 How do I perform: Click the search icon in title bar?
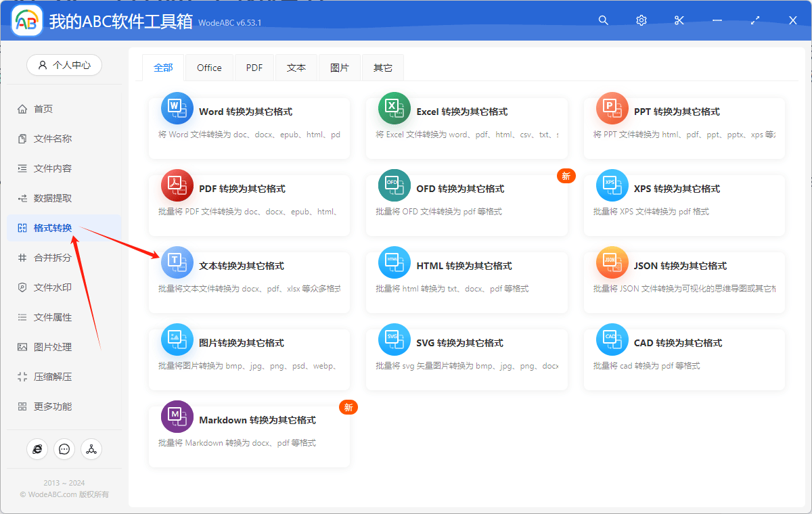(x=603, y=20)
